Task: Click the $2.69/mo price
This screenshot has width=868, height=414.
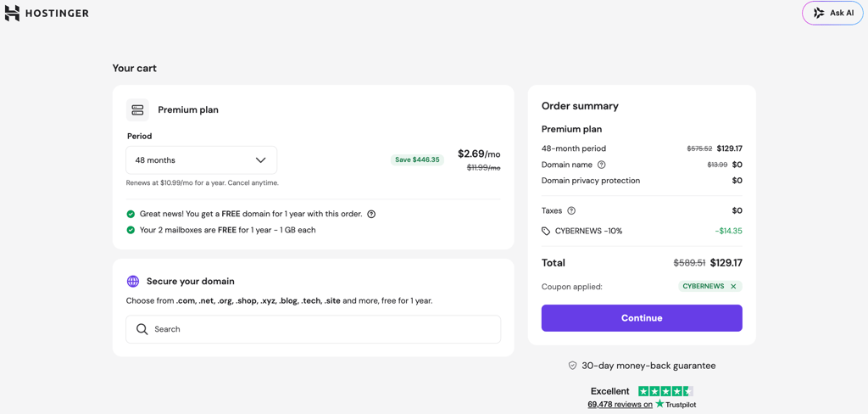Action: tap(479, 154)
